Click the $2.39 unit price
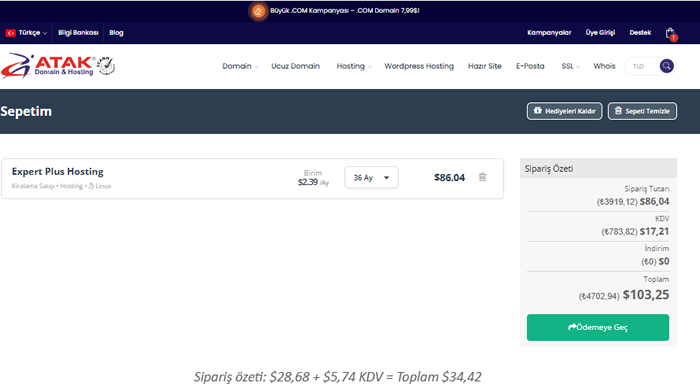 tap(308, 182)
